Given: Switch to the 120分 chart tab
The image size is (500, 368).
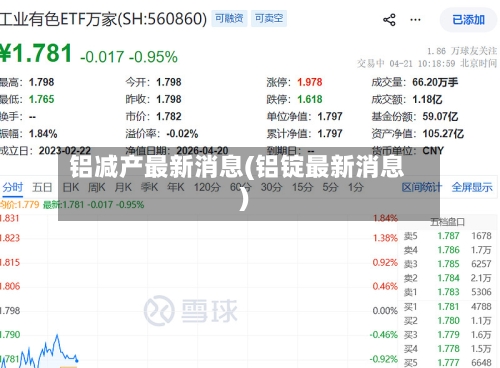Looking at the screenshot, I should point(207,187).
